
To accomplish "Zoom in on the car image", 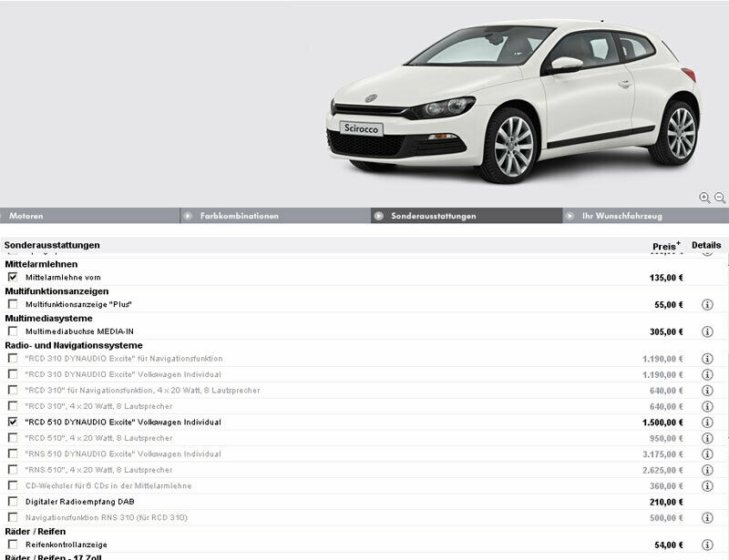I will [704, 198].
